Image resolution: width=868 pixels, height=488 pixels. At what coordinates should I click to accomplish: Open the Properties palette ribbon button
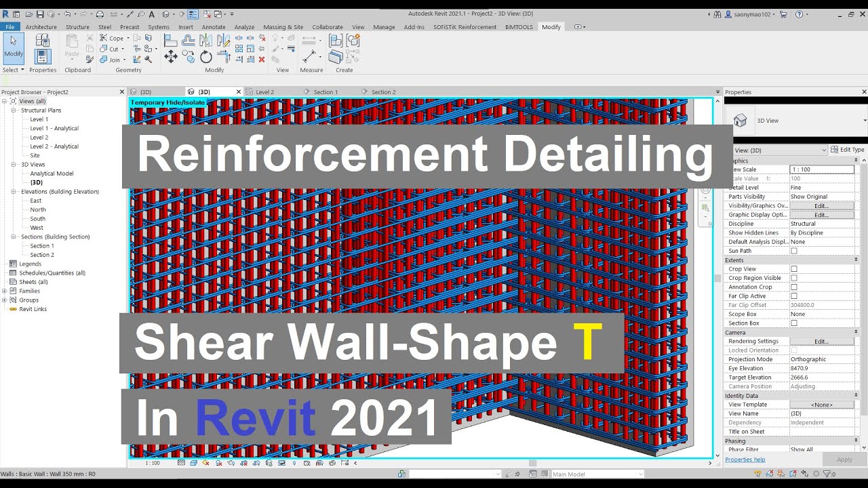[43, 57]
